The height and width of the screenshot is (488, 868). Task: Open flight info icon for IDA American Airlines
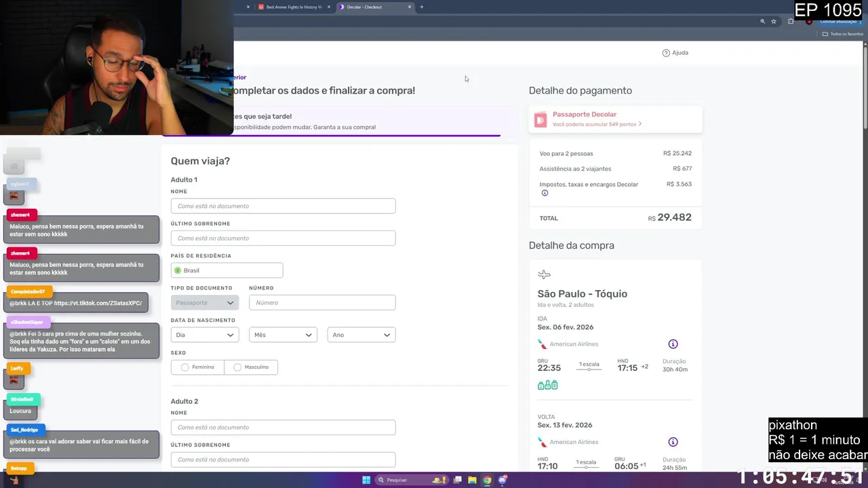673,344
